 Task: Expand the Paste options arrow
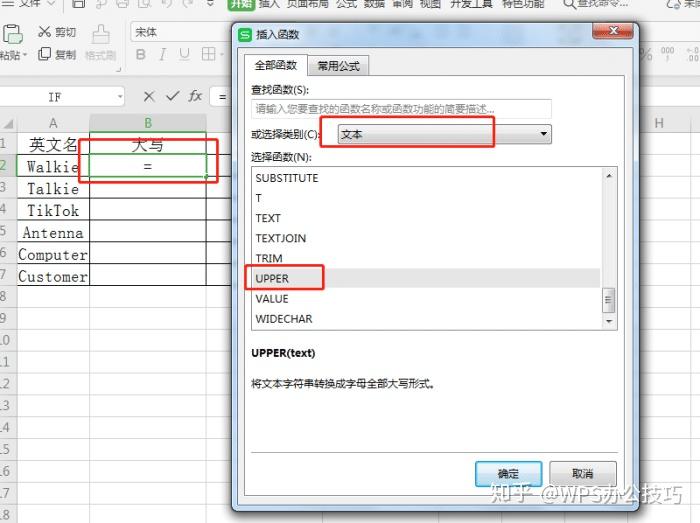[x=25, y=55]
